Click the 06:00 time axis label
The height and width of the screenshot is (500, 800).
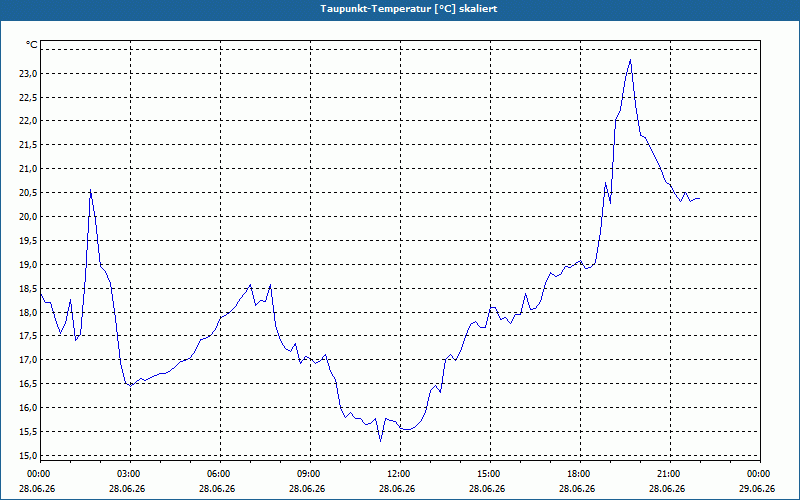[x=220, y=474]
